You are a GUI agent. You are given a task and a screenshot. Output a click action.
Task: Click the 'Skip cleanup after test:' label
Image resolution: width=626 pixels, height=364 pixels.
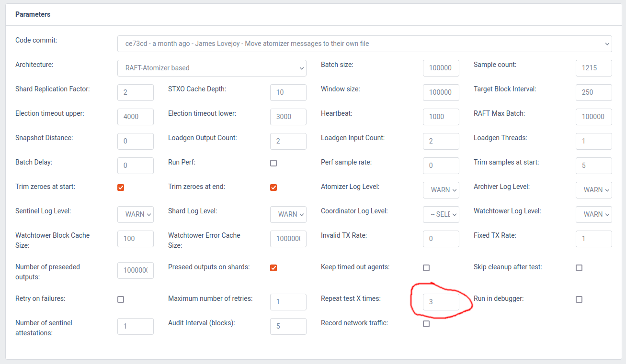[508, 267]
